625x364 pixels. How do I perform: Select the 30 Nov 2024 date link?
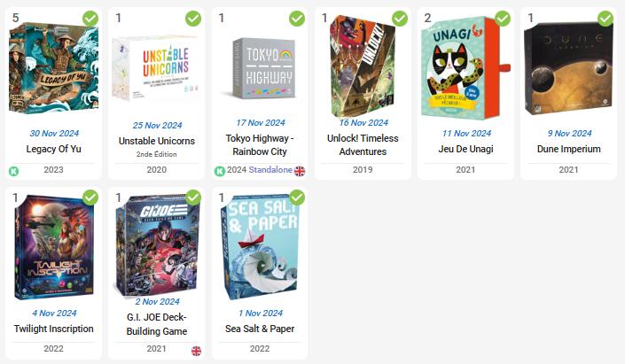pyautogui.click(x=54, y=134)
